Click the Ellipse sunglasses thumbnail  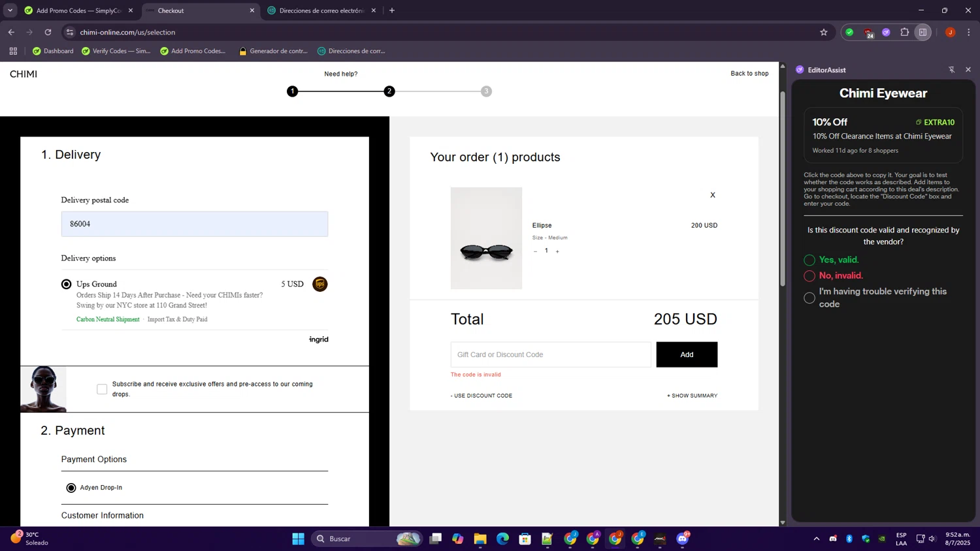point(486,238)
